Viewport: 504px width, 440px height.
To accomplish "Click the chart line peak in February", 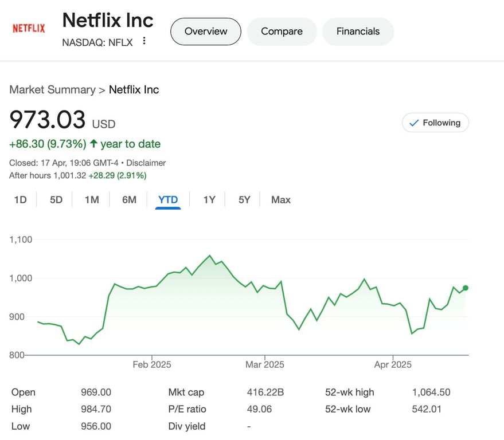I will point(209,256).
